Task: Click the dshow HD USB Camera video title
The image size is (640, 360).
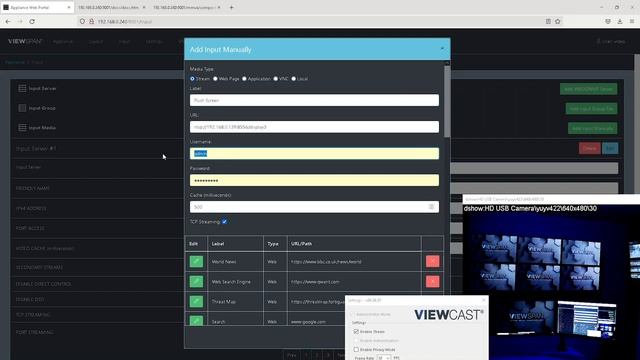Action: coord(530,208)
